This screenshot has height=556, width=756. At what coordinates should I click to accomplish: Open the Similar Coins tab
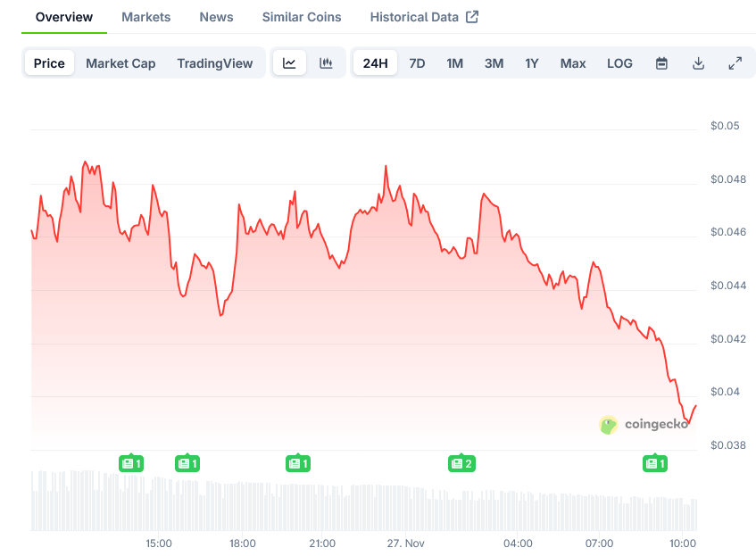click(x=302, y=17)
